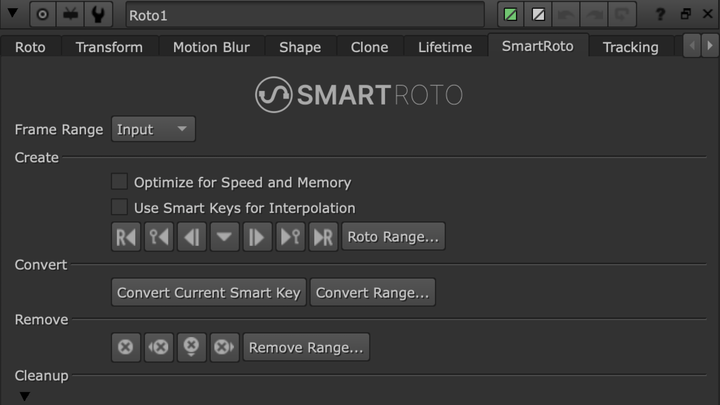Click the green node color swatch
This screenshot has height=405, width=720.
[x=511, y=15]
